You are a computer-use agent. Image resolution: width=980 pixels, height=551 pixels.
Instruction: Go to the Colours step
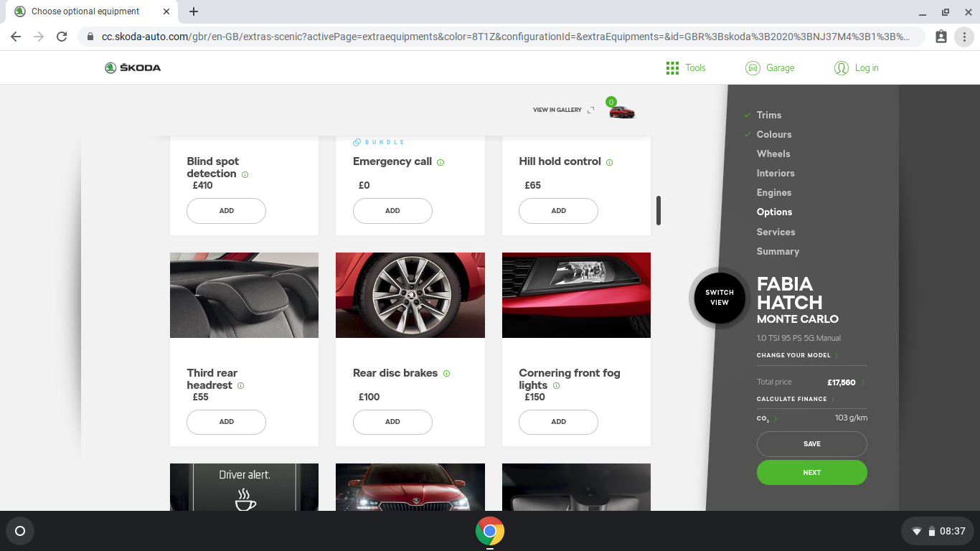click(774, 134)
